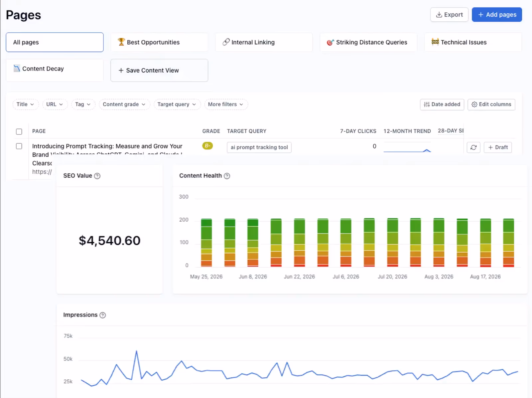This screenshot has height=398, width=532.
Task: Toggle the select-all pages checkbox
Action: (x=19, y=131)
